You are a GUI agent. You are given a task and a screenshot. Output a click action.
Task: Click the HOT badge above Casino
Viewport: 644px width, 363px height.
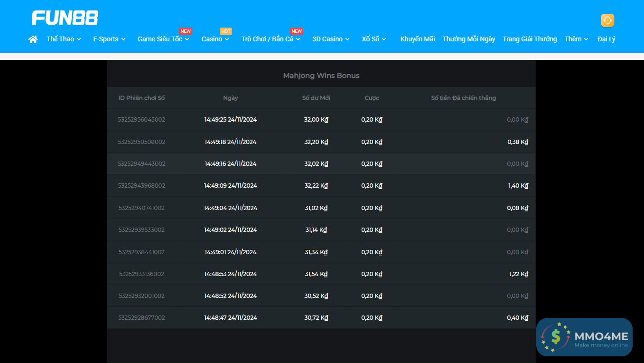(x=226, y=31)
